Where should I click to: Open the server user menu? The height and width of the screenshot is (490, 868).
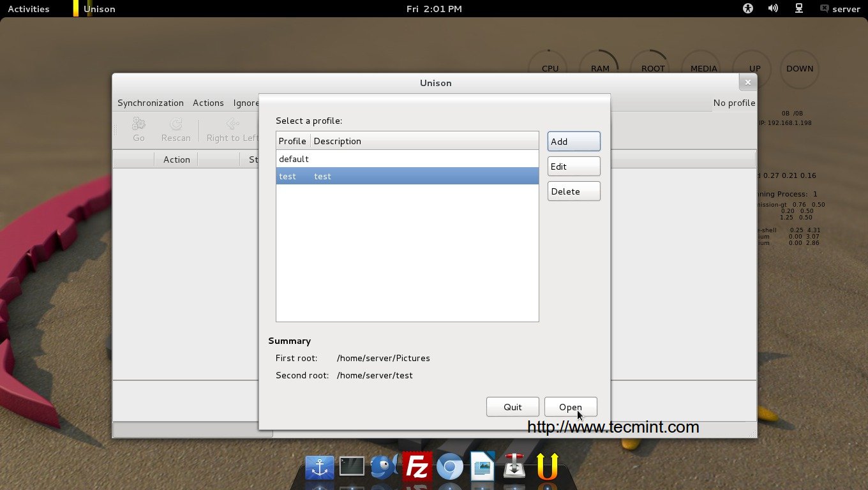pos(840,9)
